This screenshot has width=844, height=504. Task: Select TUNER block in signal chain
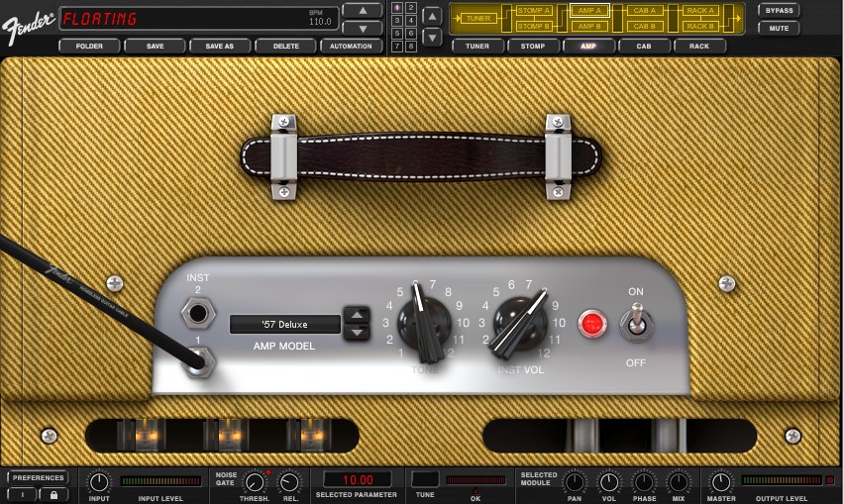tap(478, 18)
